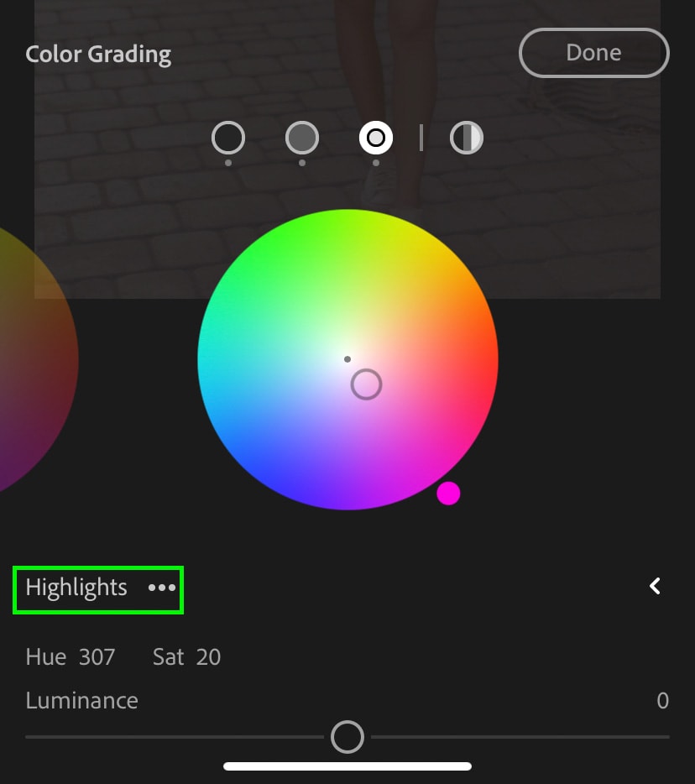The height and width of the screenshot is (784, 695).
Task: Tap the Highlights label
Action: click(x=76, y=588)
